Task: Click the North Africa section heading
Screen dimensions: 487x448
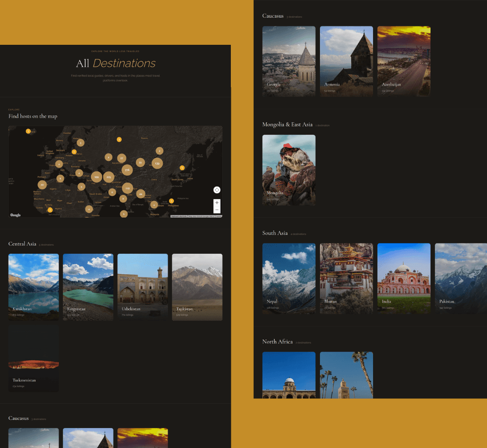Action: point(278,341)
